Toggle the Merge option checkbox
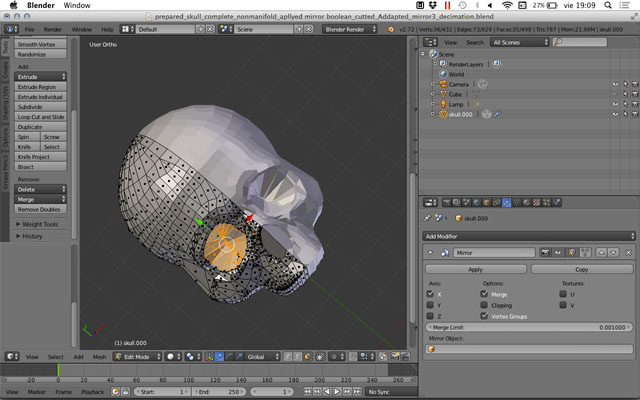 point(484,294)
